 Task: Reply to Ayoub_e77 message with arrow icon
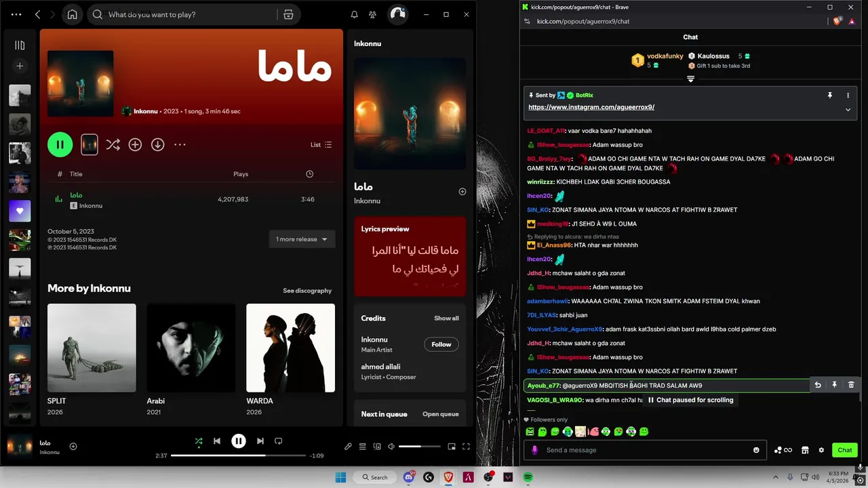coord(818,385)
